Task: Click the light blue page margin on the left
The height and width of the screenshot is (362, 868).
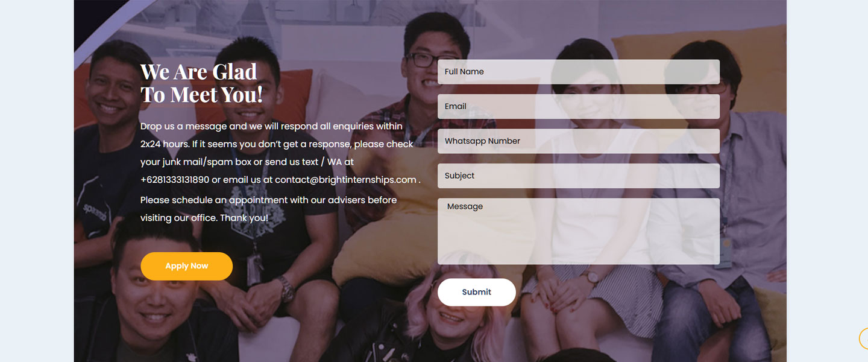Action: (36, 181)
